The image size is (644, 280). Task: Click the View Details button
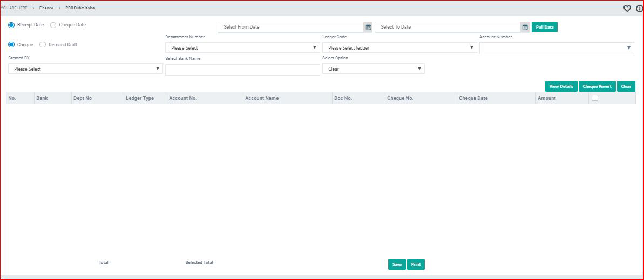[561, 86]
